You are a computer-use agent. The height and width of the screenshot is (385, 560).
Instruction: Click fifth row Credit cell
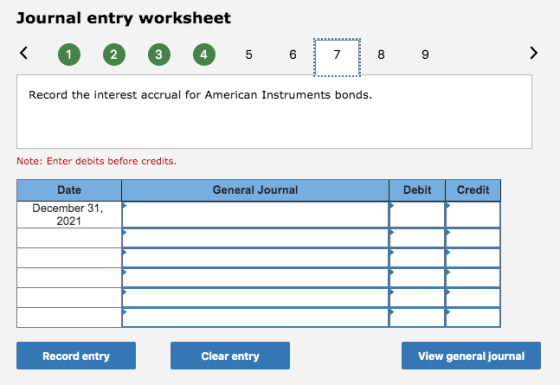coord(473,298)
